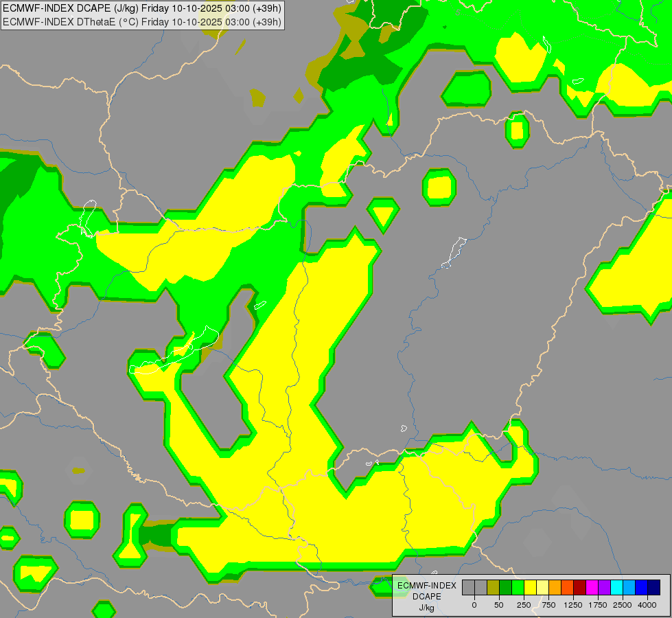Click the ECMWF-INDEX label in the legend box

point(427,586)
